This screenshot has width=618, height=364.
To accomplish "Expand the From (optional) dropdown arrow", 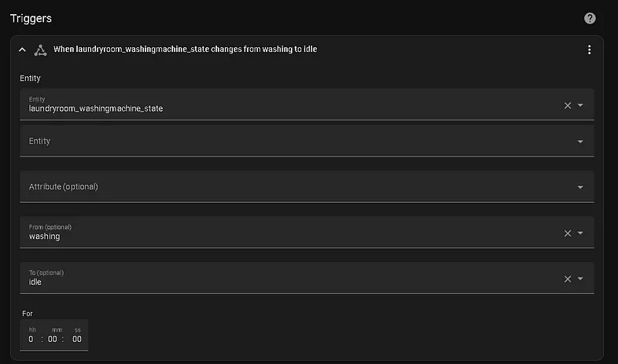I will pyautogui.click(x=580, y=233).
